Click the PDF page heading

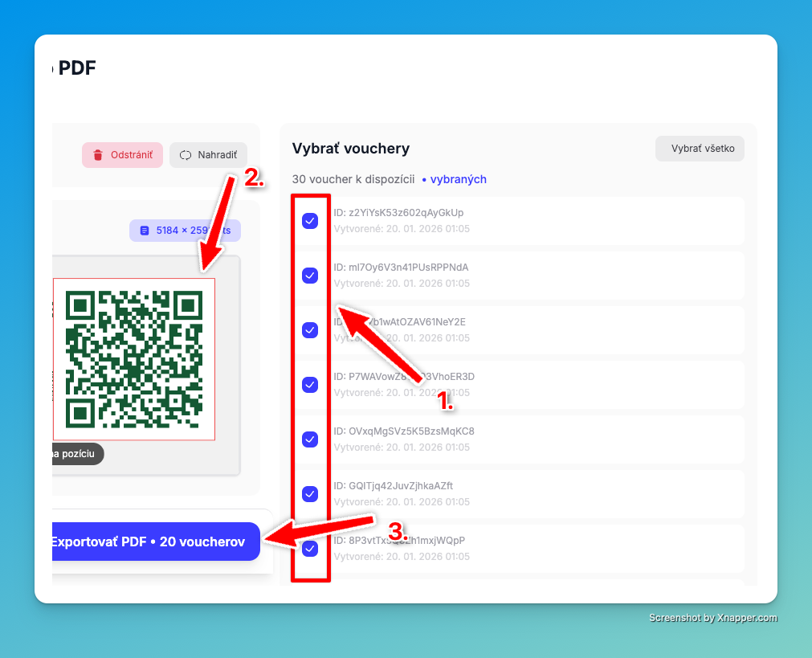coord(76,67)
